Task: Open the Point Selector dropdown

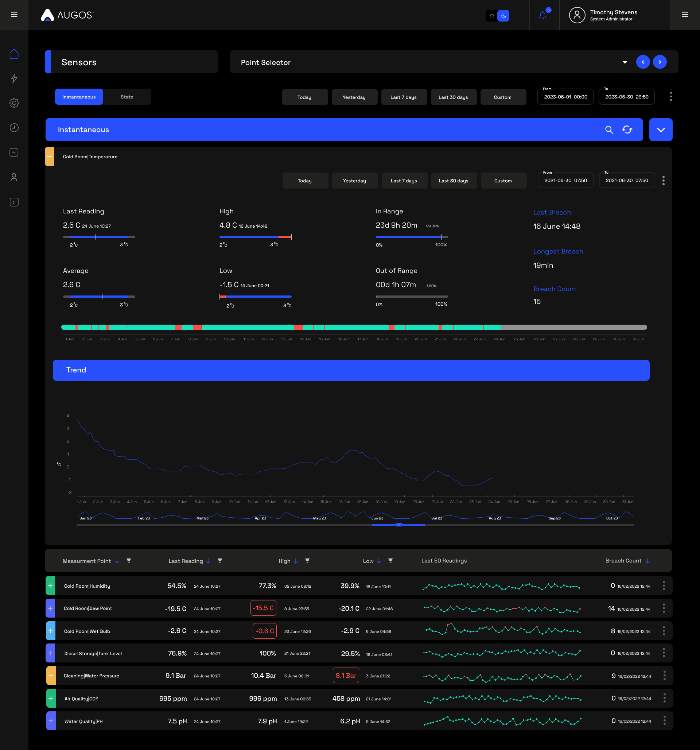Action: click(x=625, y=62)
